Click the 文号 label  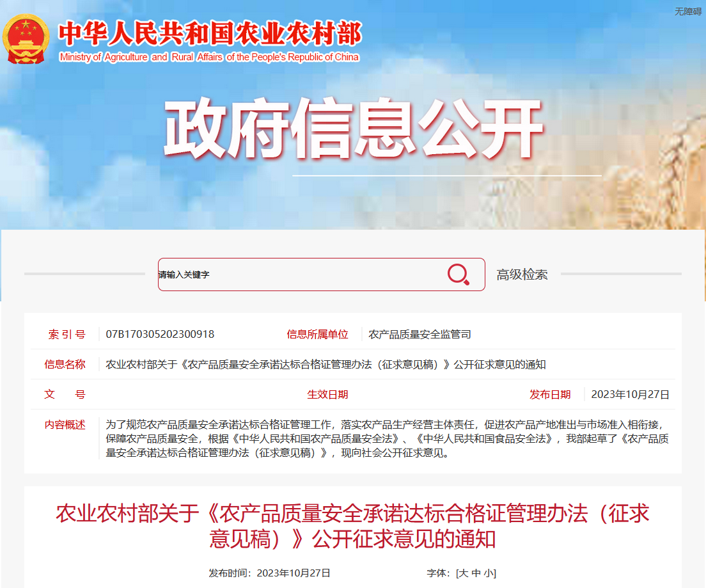pos(65,395)
